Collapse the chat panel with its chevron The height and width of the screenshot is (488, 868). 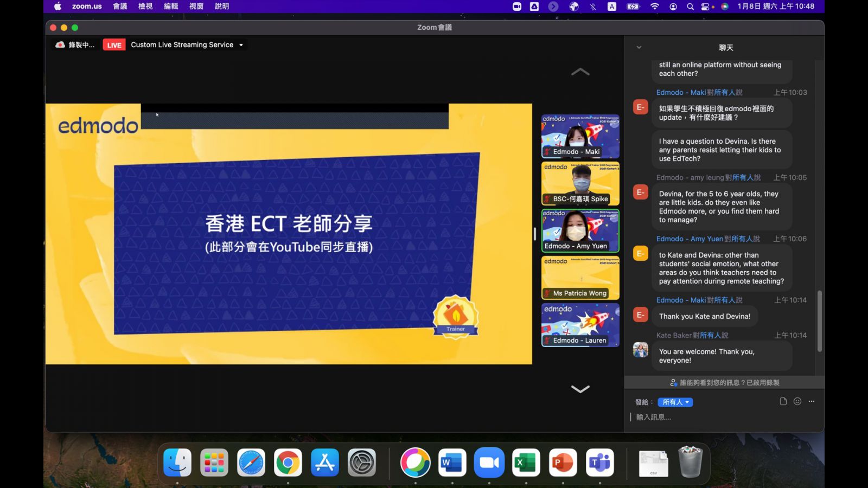tap(639, 48)
